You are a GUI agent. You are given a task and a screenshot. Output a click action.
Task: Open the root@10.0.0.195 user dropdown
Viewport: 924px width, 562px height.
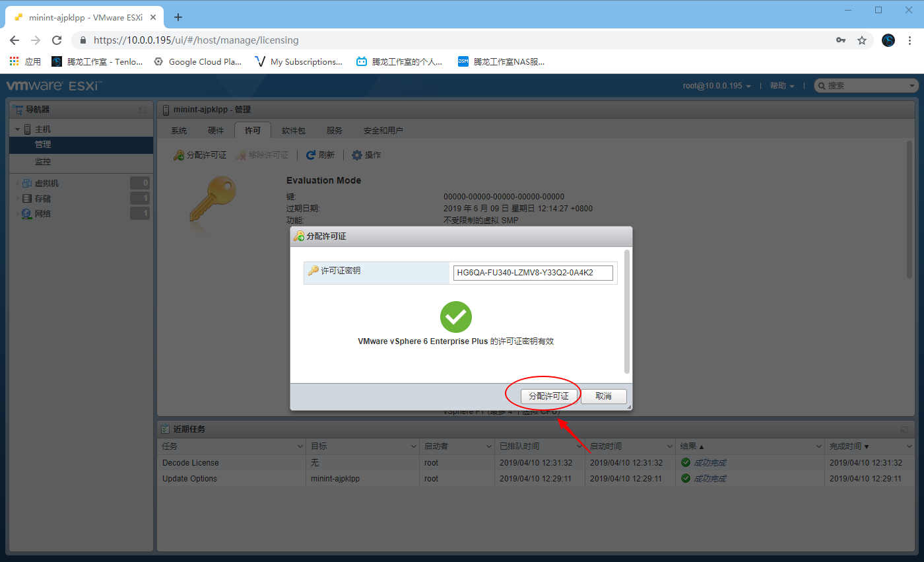[717, 86]
